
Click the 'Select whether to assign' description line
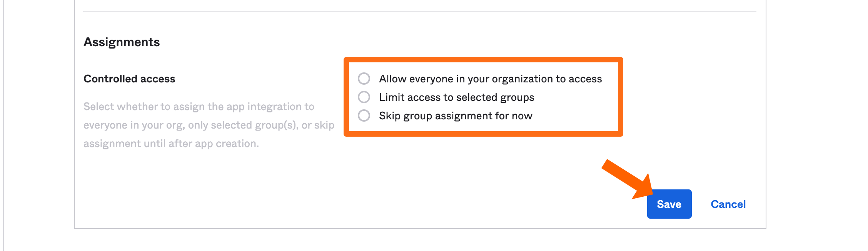pos(199,107)
